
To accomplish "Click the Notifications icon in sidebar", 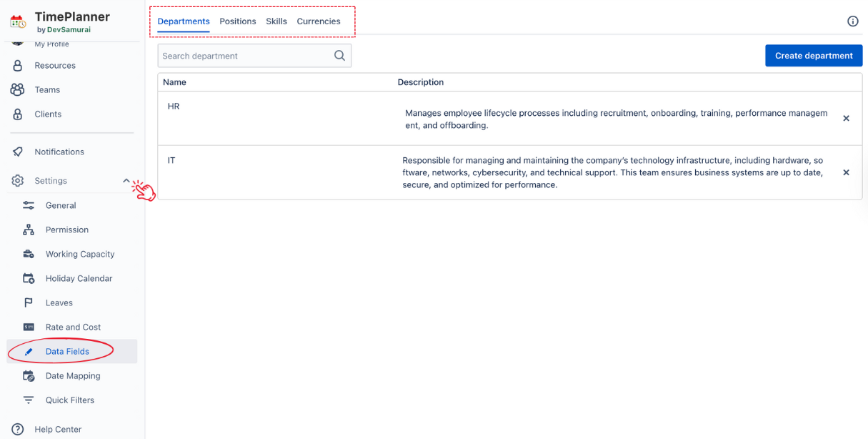I will coord(18,152).
